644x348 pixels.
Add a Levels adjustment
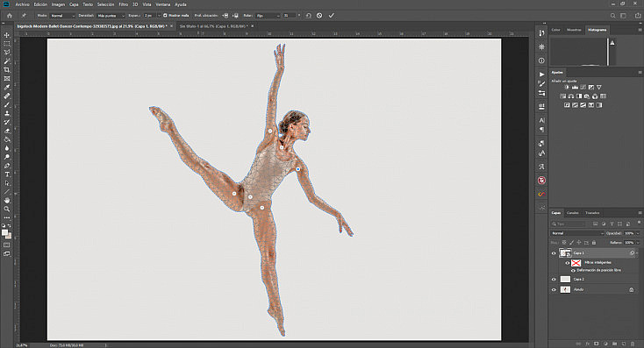[575, 87]
